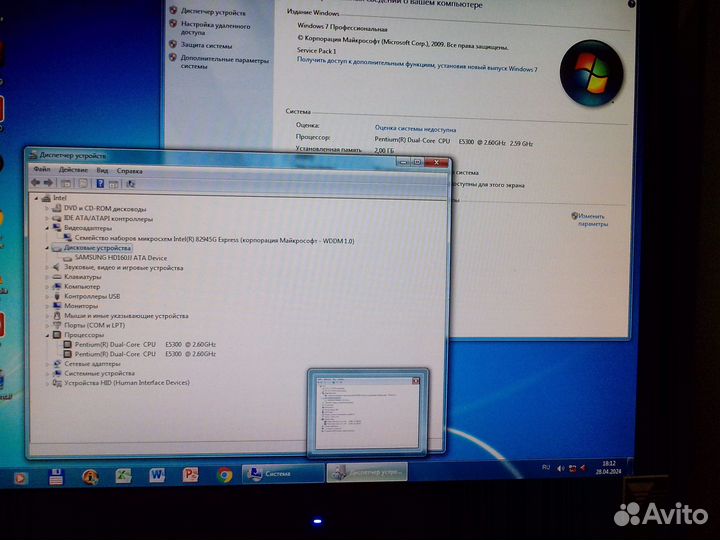Open Настройка удаленного доступа link
The image size is (720, 540).
(215, 29)
